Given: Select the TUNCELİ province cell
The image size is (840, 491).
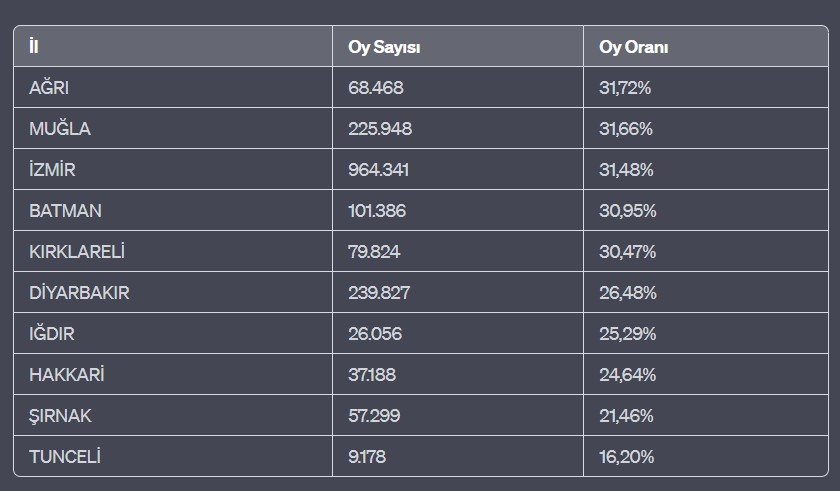Looking at the screenshot, I should point(65,457).
